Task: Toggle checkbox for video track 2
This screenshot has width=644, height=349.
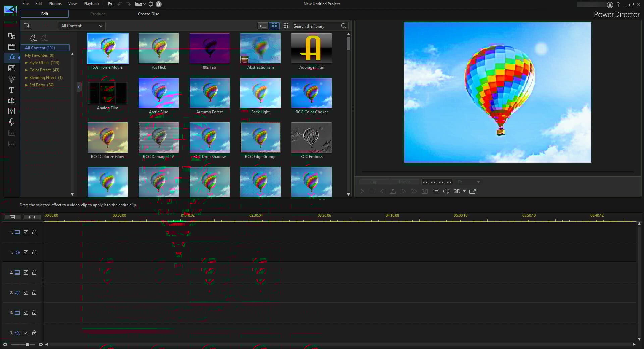Action: coord(26,272)
